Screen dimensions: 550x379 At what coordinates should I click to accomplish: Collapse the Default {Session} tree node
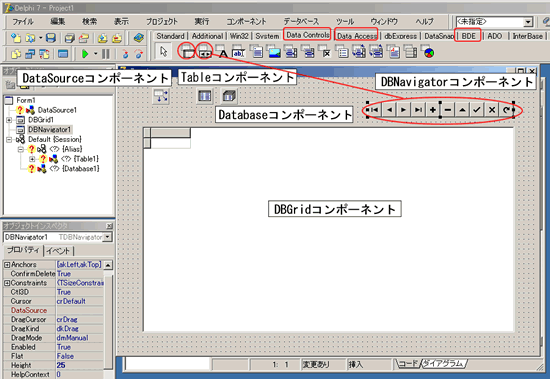pos(9,140)
